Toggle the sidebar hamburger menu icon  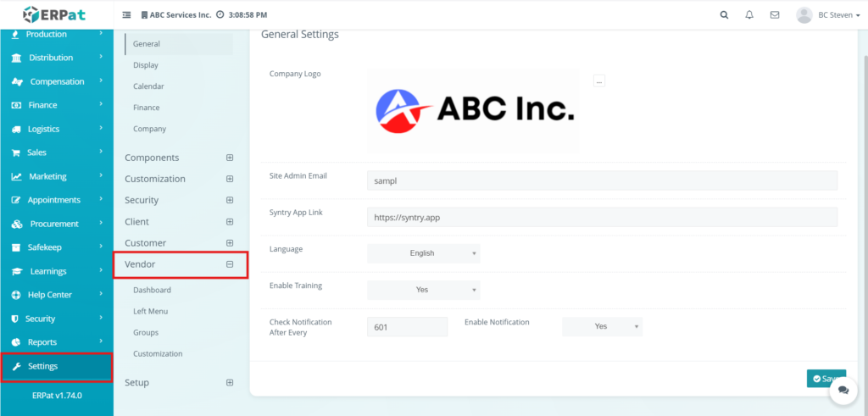[127, 14]
